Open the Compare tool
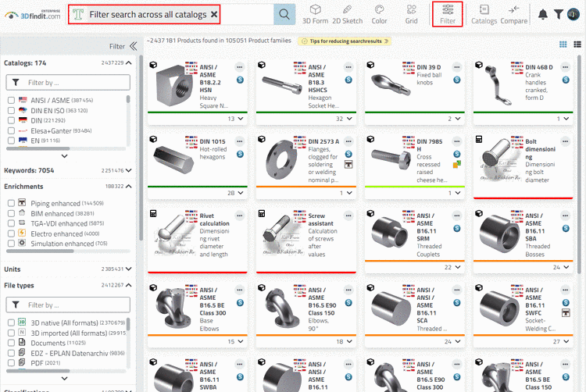 coord(514,15)
